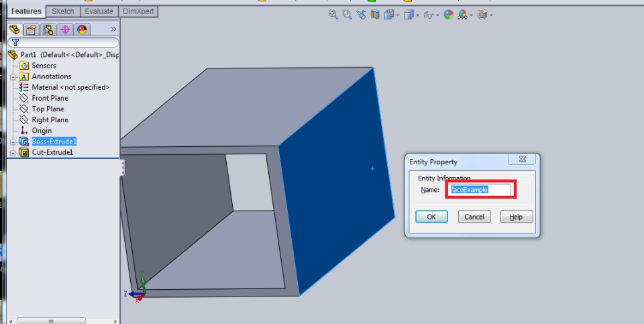644x324 pixels.
Task: Click Cancel in Entity Property dialog
Action: coord(474,217)
